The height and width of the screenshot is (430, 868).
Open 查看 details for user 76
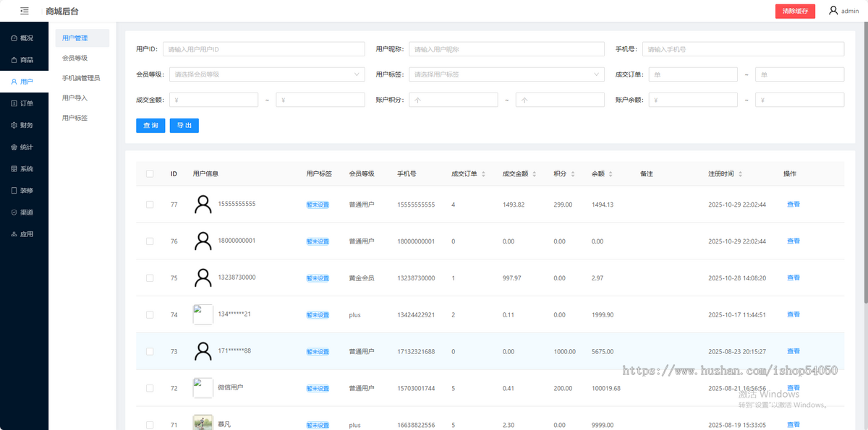793,241
